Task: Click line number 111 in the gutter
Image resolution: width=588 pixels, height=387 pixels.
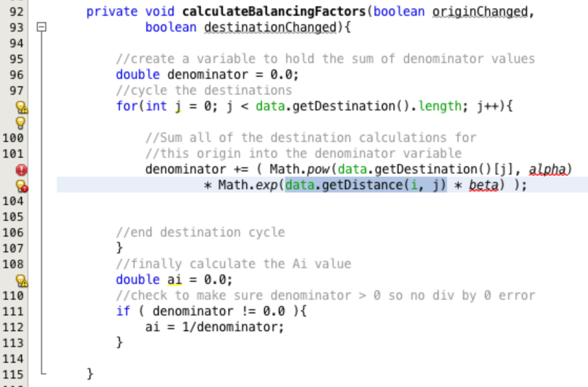Action: point(13,311)
